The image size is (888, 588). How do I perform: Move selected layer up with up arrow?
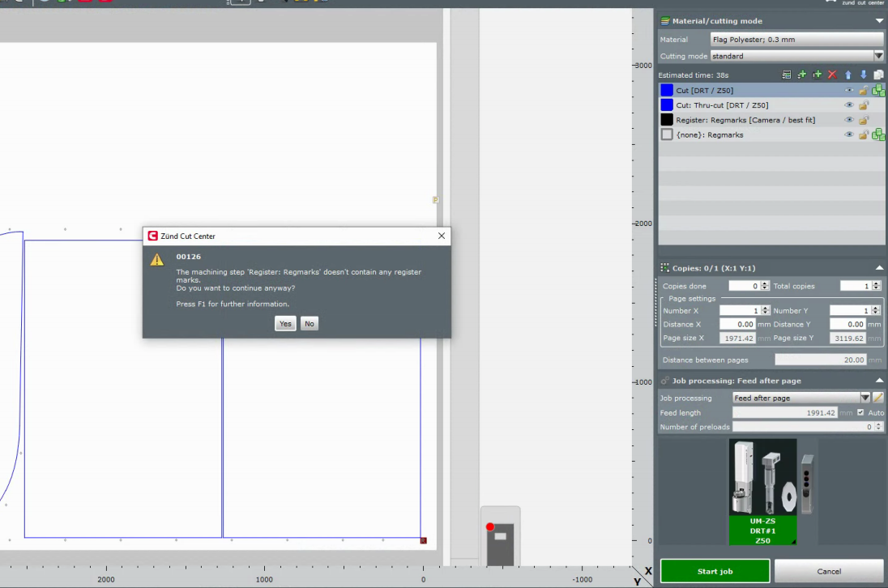(x=847, y=75)
